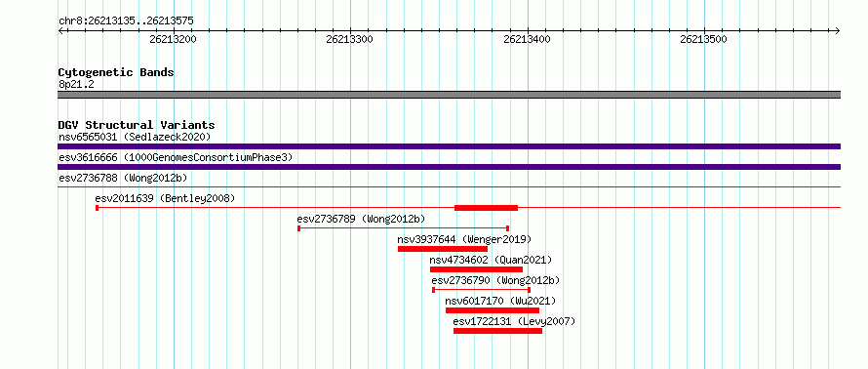Click the 8p21.2 band label
Image resolution: width=868 pixels, height=369 pixels.
76,84
